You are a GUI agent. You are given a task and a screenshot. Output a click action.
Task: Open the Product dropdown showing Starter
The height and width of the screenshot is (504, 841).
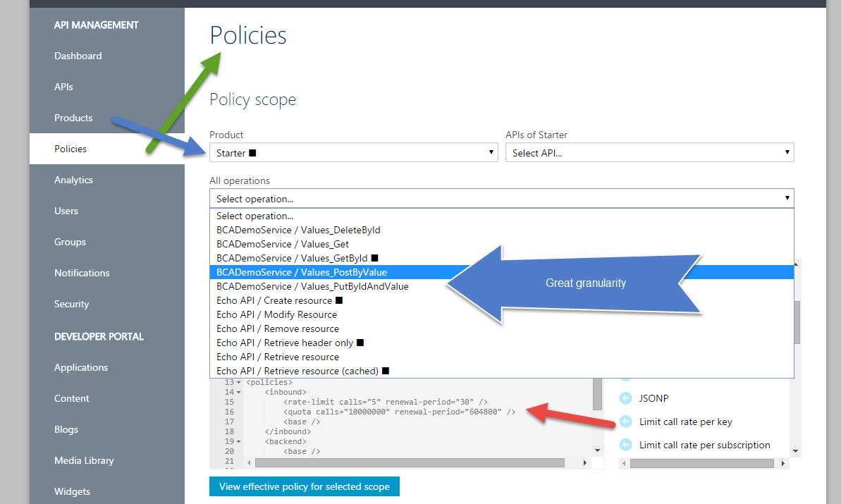pos(354,153)
